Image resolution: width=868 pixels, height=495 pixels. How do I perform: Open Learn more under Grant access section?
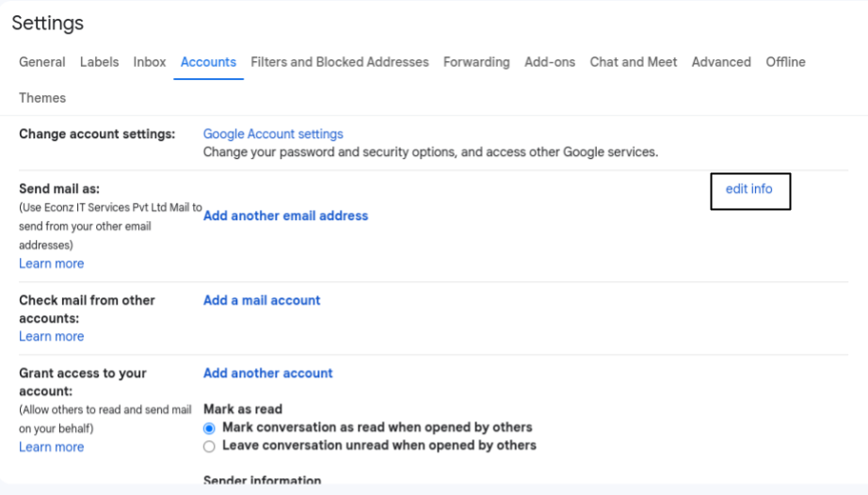[x=52, y=447]
